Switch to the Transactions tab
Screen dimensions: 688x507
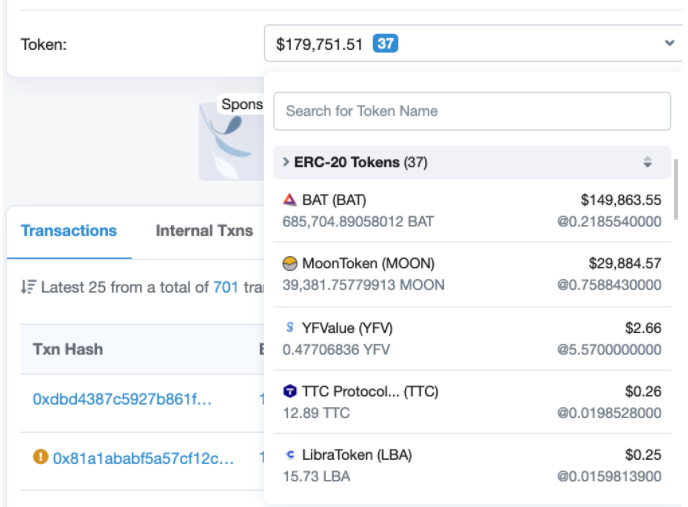pyautogui.click(x=69, y=230)
